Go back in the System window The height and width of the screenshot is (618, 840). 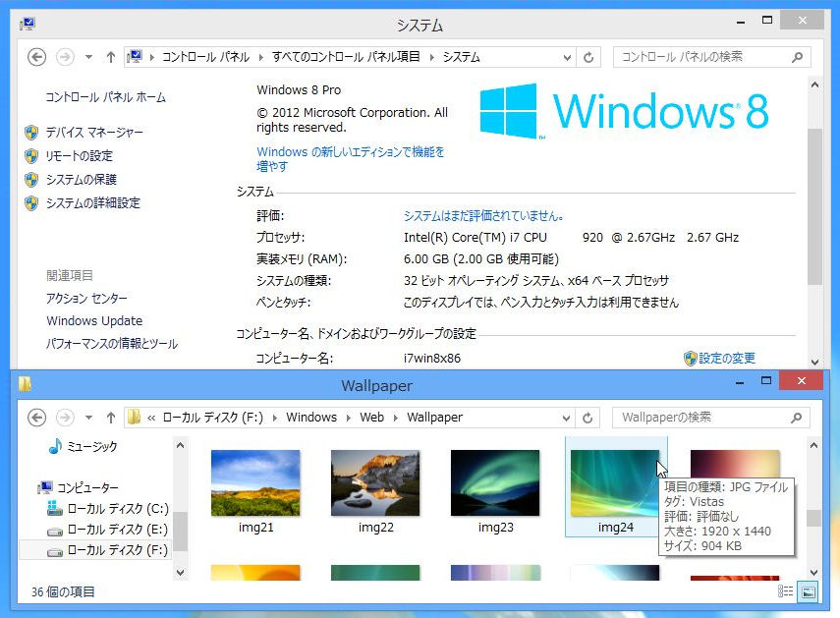[37, 57]
